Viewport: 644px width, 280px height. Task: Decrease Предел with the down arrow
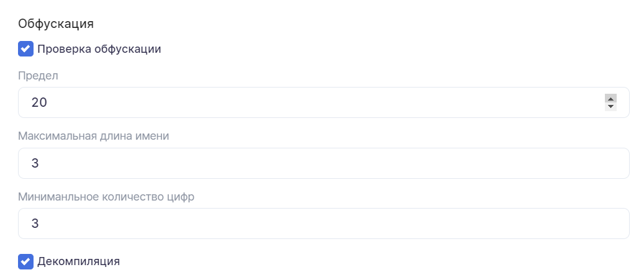click(x=610, y=107)
